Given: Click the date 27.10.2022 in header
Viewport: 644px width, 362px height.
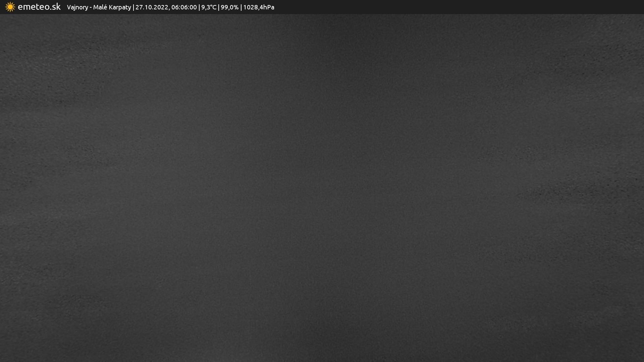Looking at the screenshot, I should click(x=152, y=7).
